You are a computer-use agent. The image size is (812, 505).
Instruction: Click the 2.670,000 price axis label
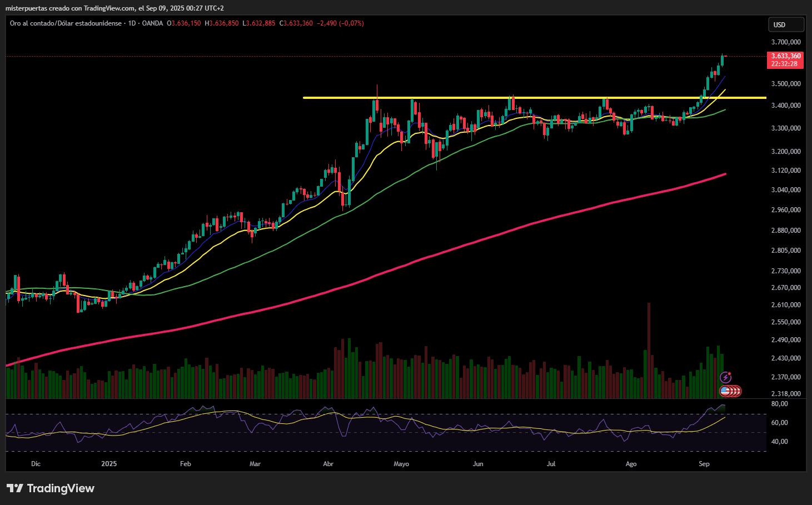tap(786, 288)
